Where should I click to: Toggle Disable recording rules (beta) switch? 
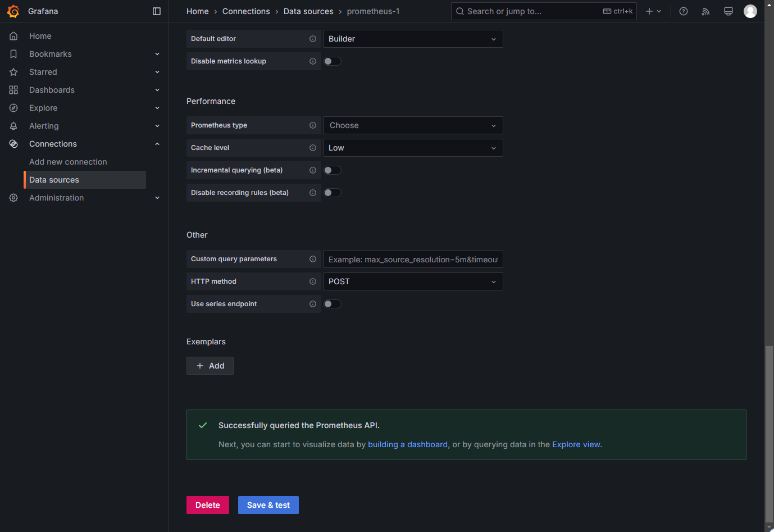[x=333, y=193]
